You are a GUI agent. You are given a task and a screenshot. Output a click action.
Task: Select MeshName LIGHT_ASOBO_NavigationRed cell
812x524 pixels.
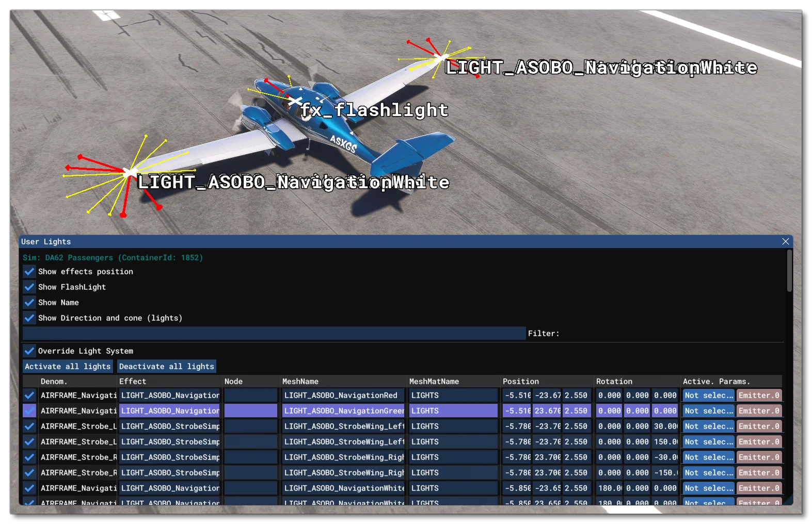coord(343,395)
